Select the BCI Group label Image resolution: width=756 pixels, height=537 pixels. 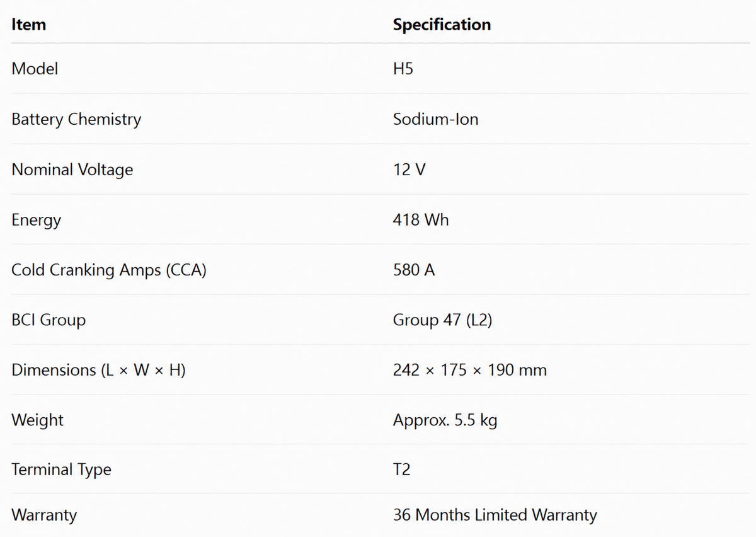click(x=49, y=320)
